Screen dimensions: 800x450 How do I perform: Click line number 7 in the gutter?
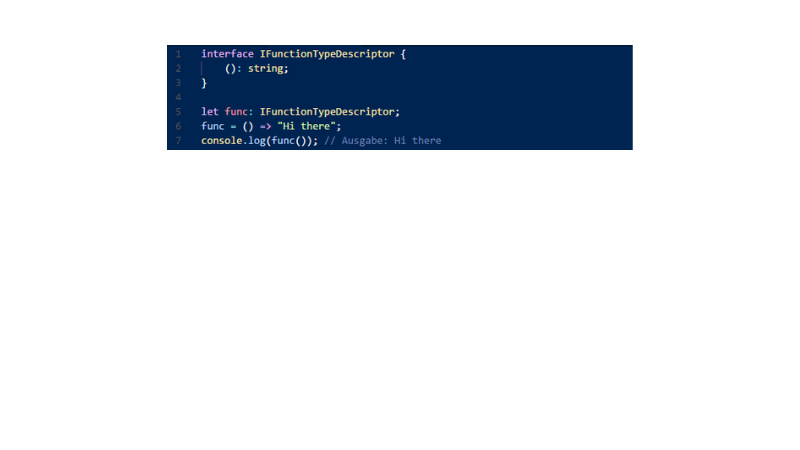(179, 141)
